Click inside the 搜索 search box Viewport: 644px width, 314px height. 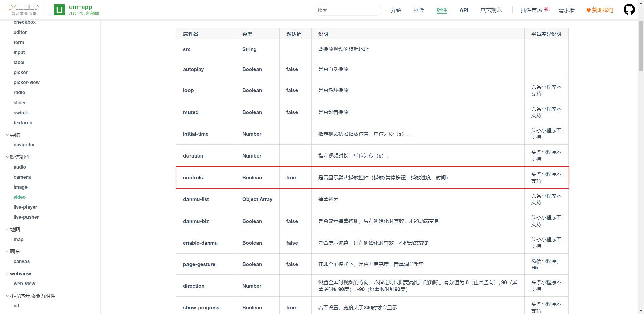(x=348, y=10)
